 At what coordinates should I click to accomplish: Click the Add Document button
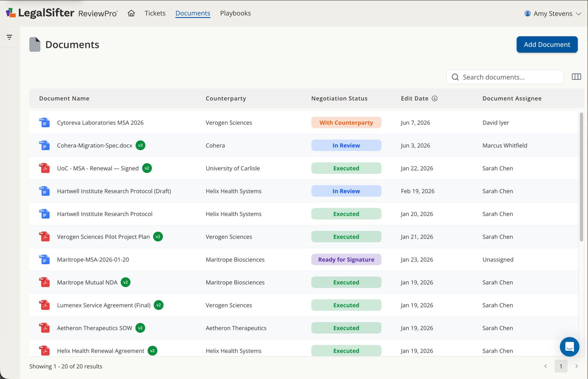pos(547,44)
